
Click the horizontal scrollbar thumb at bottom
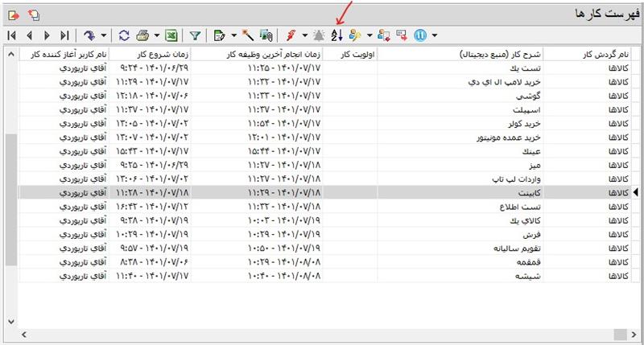point(619,333)
